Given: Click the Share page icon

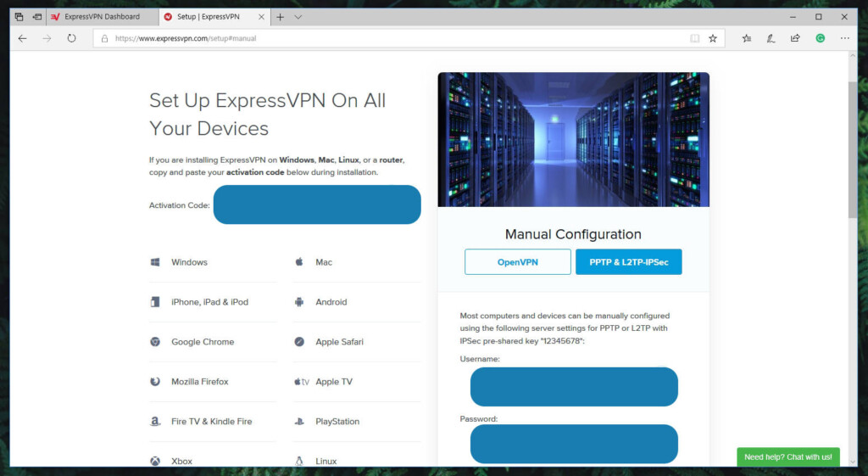Looking at the screenshot, I should click(795, 38).
